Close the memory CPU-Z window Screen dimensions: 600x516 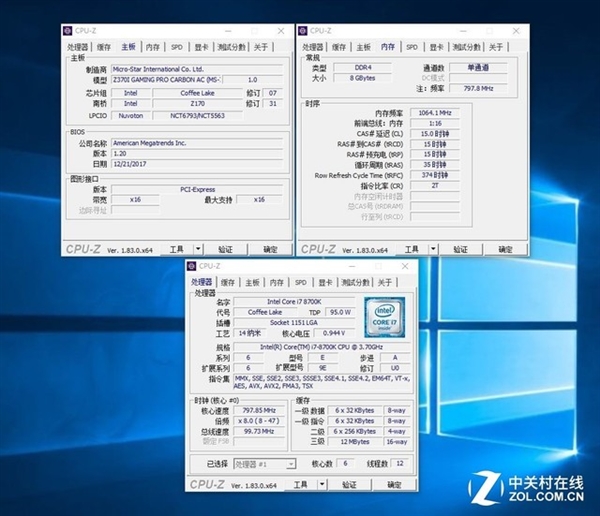[516, 31]
